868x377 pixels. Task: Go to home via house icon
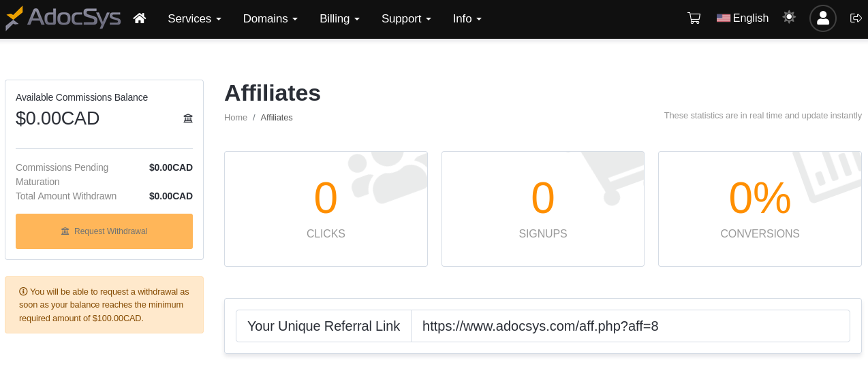tap(140, 18)
